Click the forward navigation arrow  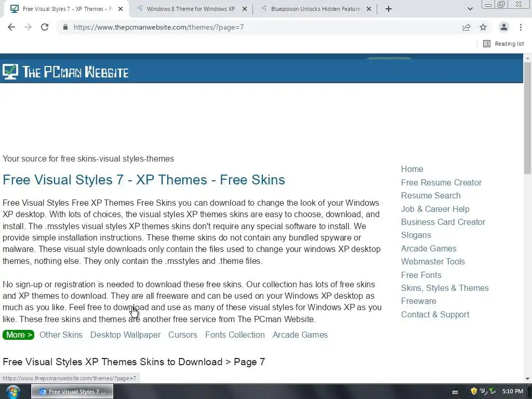click(x=28, y=27)
